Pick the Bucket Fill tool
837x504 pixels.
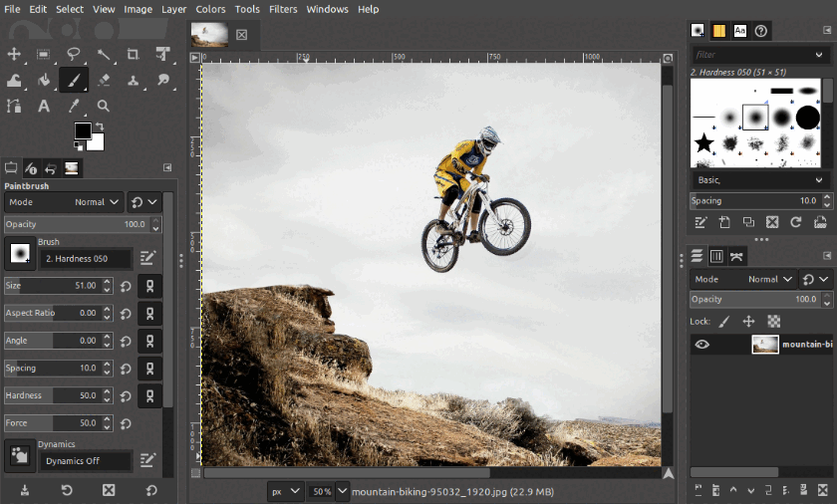coord(44,80)
